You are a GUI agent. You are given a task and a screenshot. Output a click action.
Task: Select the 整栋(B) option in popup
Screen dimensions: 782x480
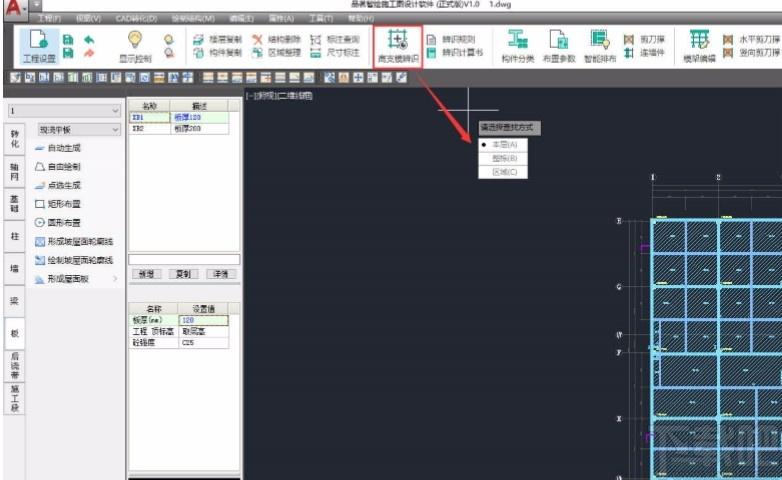click(x=503, y=158)
